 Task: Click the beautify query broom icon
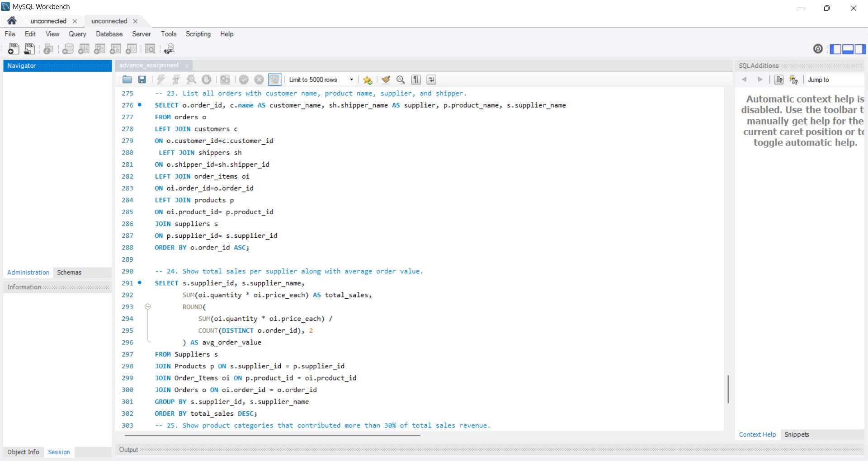[x=386, y=80]
